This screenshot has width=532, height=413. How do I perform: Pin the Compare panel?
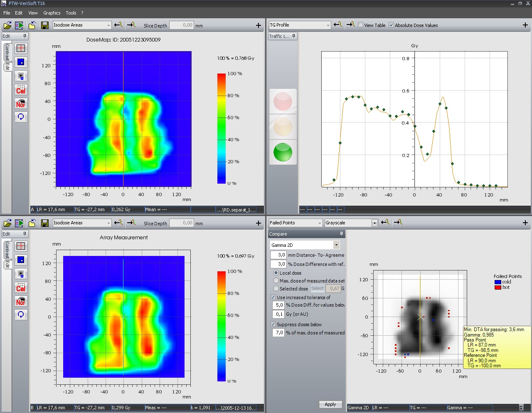coord(342,234)
